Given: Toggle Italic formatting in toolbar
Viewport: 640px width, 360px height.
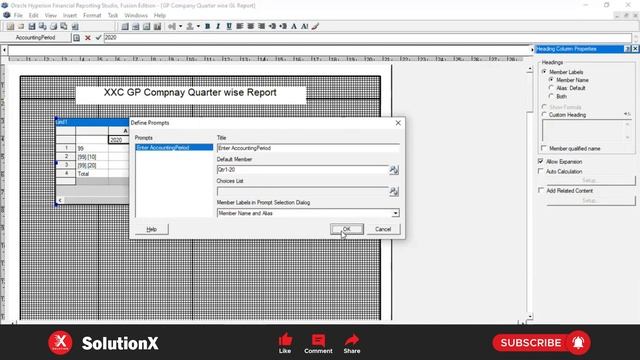Looking at the screenshot, I should (x=218, y=27).
